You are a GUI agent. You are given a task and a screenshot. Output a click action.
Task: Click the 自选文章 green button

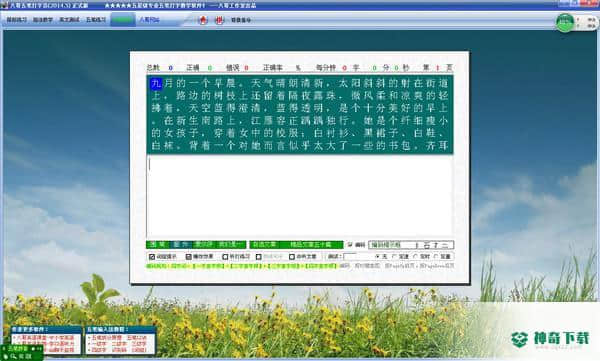click(x=265, y=245)
